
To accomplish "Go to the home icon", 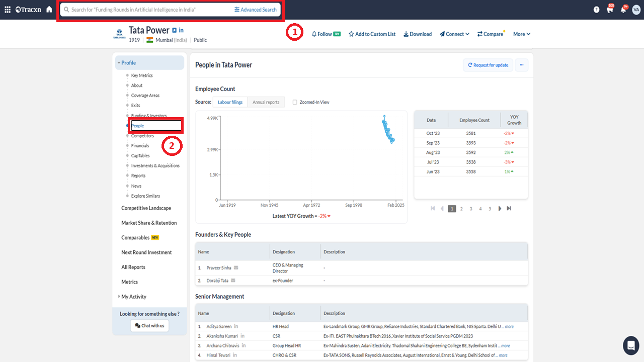I will (x=49, y=10).
